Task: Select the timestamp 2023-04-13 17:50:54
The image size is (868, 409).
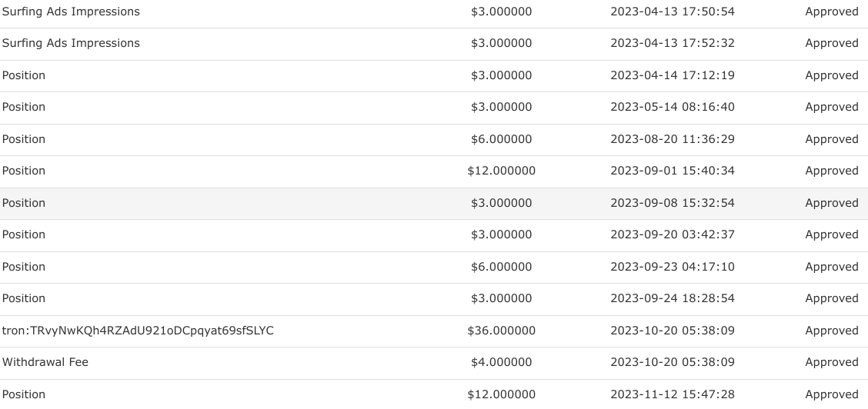Action: point(672,12)
